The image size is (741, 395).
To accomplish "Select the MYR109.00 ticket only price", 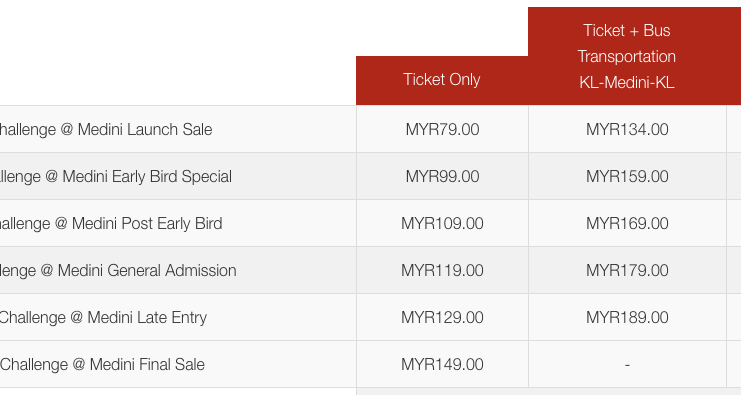I will 442,223.
